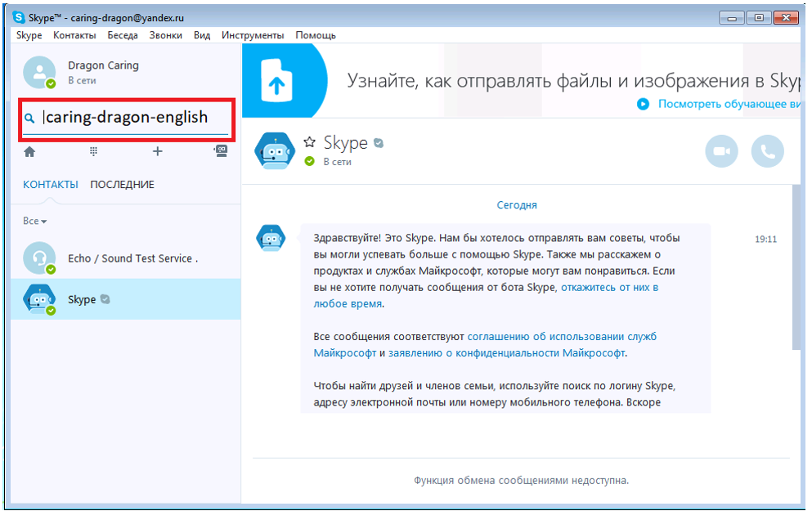Start a voice call with Skype bot

[x=768, y=151]
